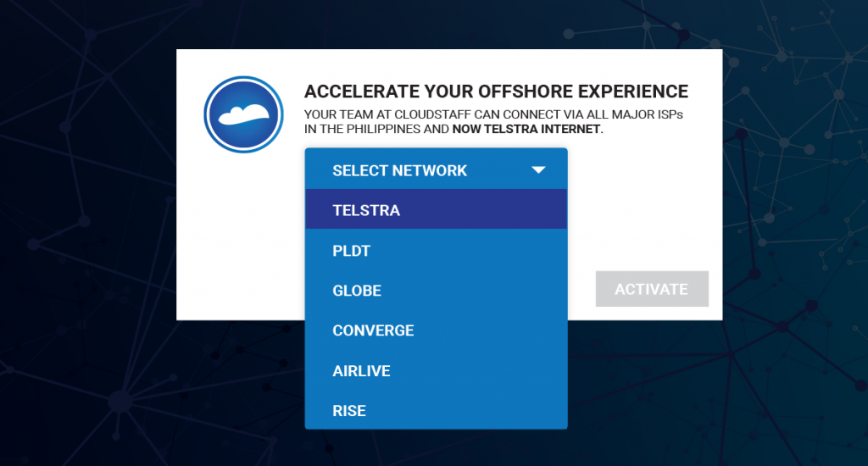This screenshot has height=466, width=868.
Task: Click the network node cluster in top-right background
Action: coord(781,56)
